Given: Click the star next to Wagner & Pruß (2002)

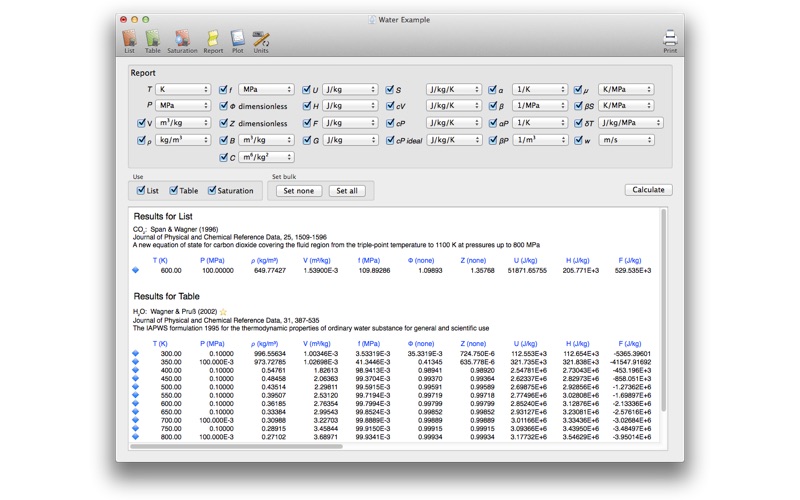Looking at the screenshot, I should click(223, 311).
